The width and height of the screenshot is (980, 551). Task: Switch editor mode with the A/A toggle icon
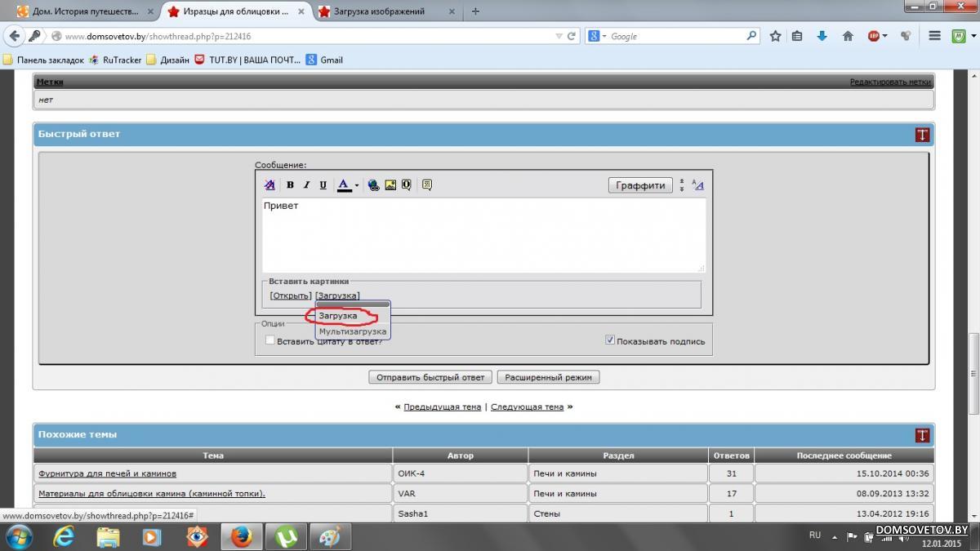click(x=697, y=185)
